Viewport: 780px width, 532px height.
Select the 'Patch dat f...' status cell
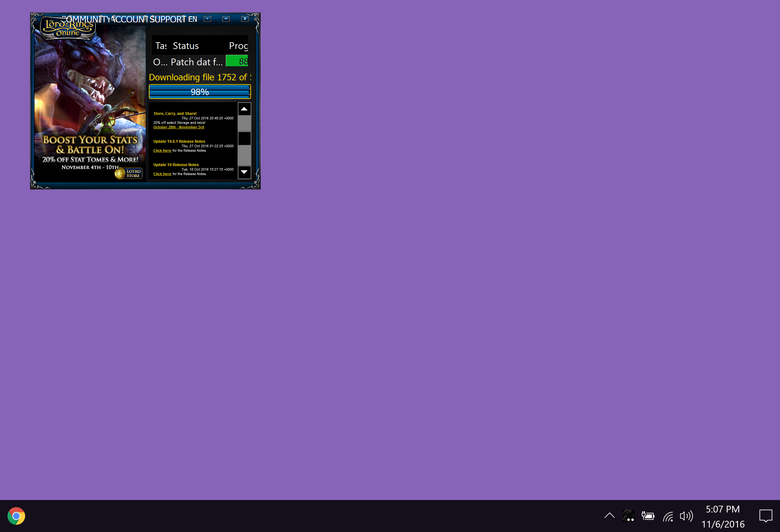[197, 62]
